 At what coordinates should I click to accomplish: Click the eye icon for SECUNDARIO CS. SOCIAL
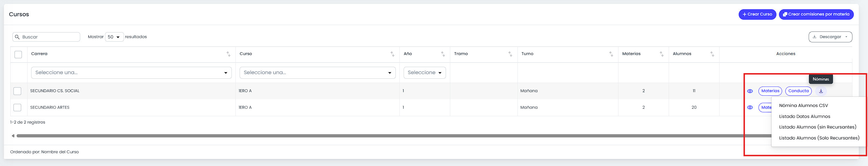pos(750,91)
